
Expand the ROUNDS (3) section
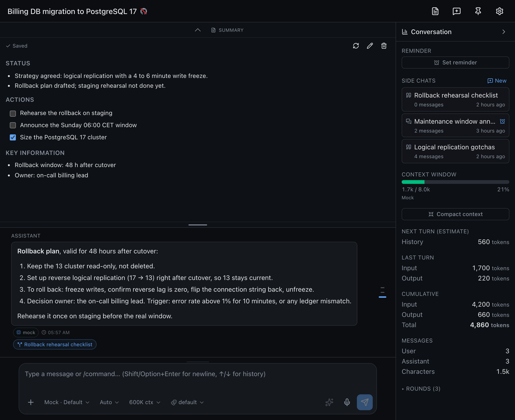coord(421,388)
